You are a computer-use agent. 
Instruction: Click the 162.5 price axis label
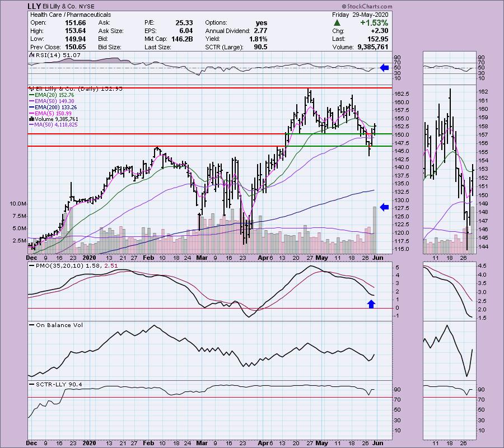click(402, 94)
